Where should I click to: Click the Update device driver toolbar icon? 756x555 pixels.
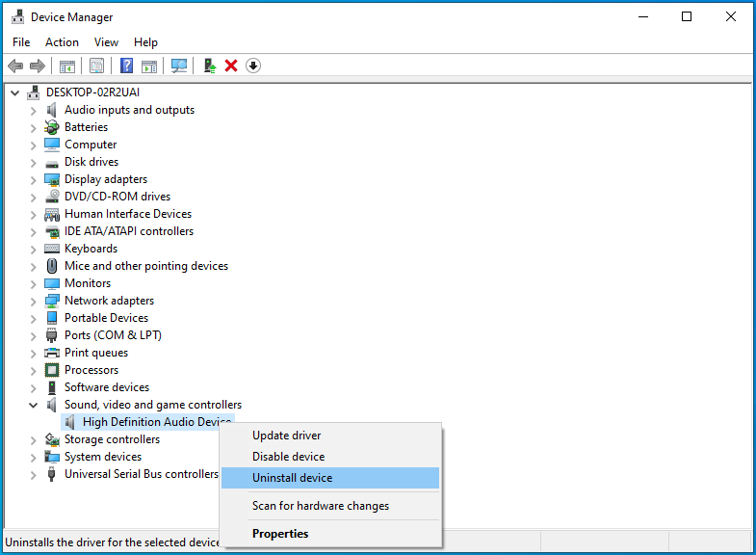209,66
